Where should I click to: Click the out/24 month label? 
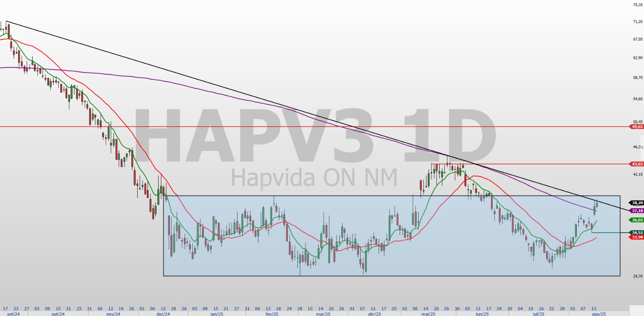(58, 314)
